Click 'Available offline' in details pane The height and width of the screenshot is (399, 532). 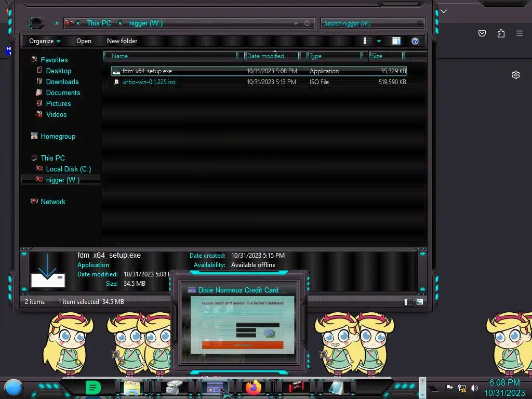253,264
